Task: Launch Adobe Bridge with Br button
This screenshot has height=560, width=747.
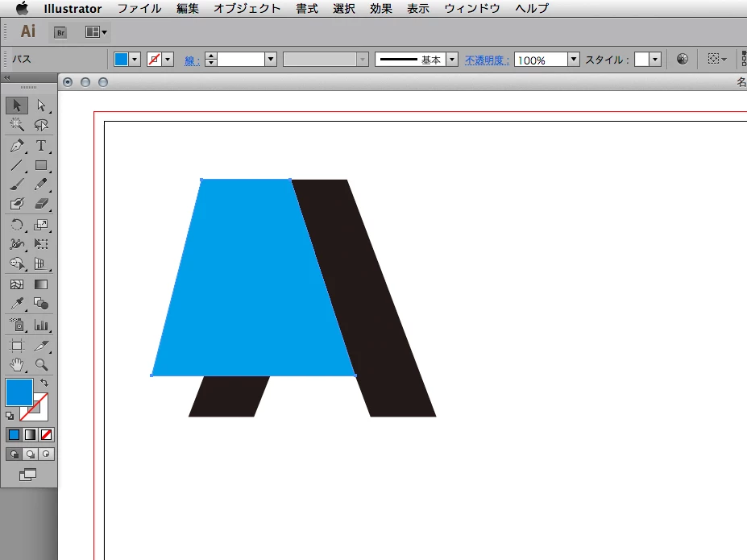Action: (60, 32)
